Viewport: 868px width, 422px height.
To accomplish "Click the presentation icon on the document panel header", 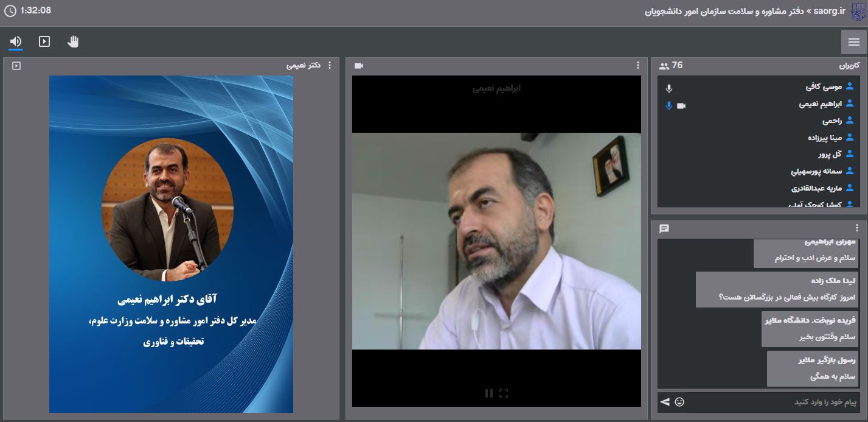I will 16,65.
